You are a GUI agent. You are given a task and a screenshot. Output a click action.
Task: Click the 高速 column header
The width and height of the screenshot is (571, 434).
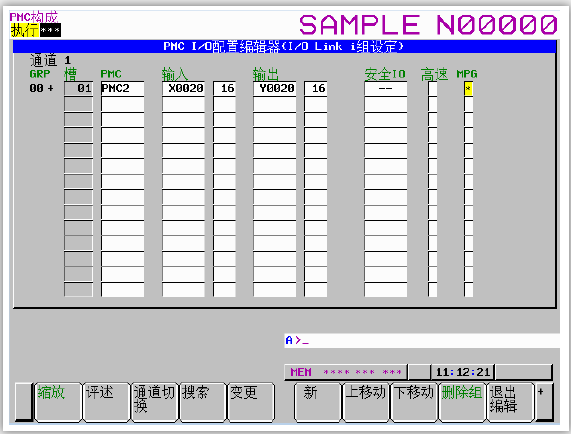coord(434,74)
